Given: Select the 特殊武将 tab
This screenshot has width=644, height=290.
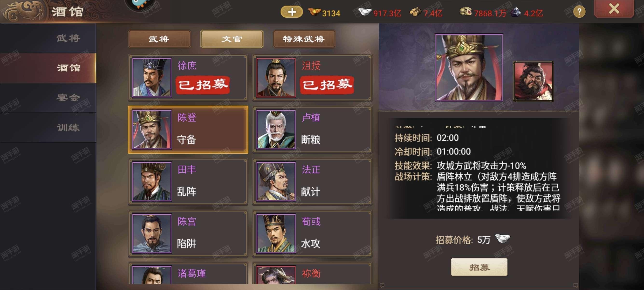Looking at the screenshot, I should (304, 39).
